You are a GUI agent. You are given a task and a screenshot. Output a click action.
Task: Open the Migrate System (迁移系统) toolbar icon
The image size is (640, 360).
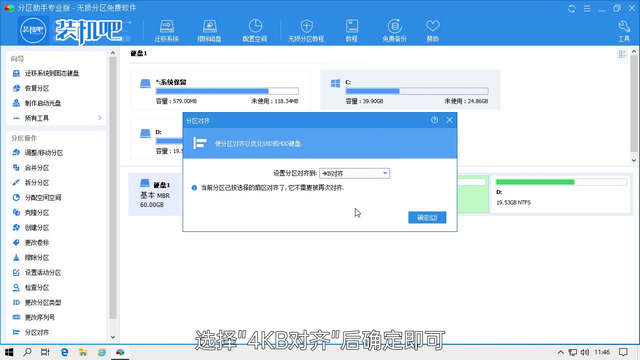167,31
